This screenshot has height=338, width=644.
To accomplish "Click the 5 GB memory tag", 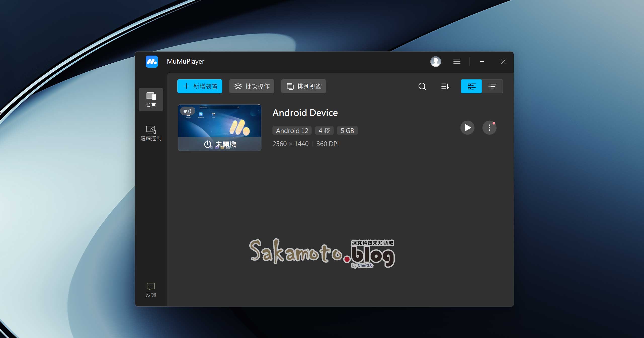I will coord(347,131).
